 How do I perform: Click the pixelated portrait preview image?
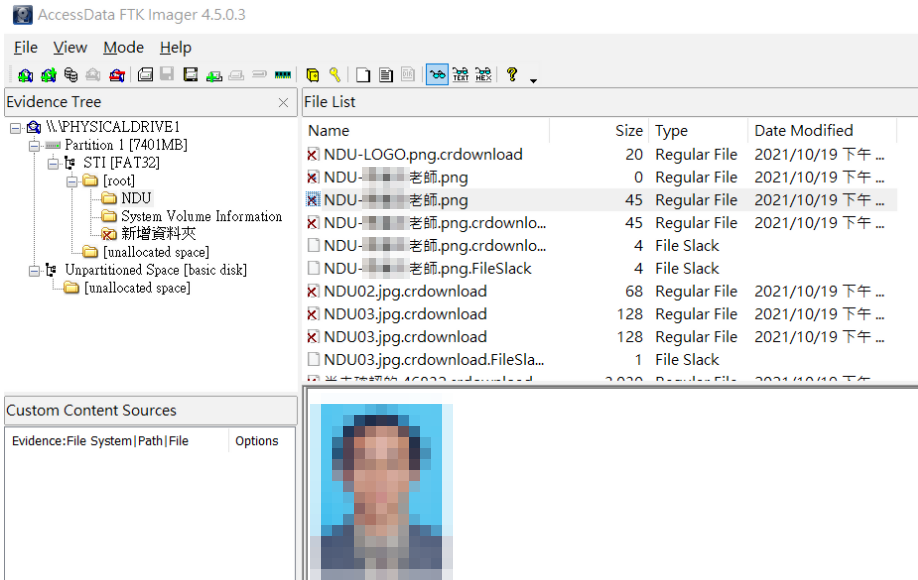[x=381, y=492]
